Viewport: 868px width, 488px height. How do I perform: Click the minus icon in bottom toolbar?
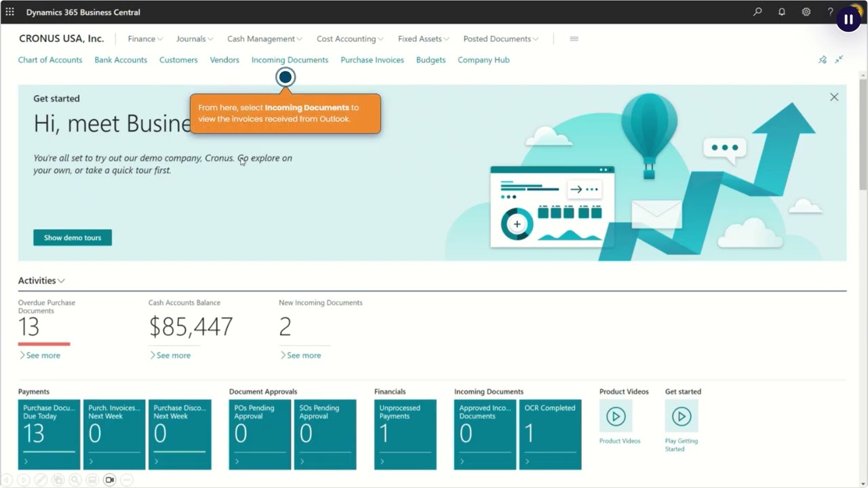(127, 480)
